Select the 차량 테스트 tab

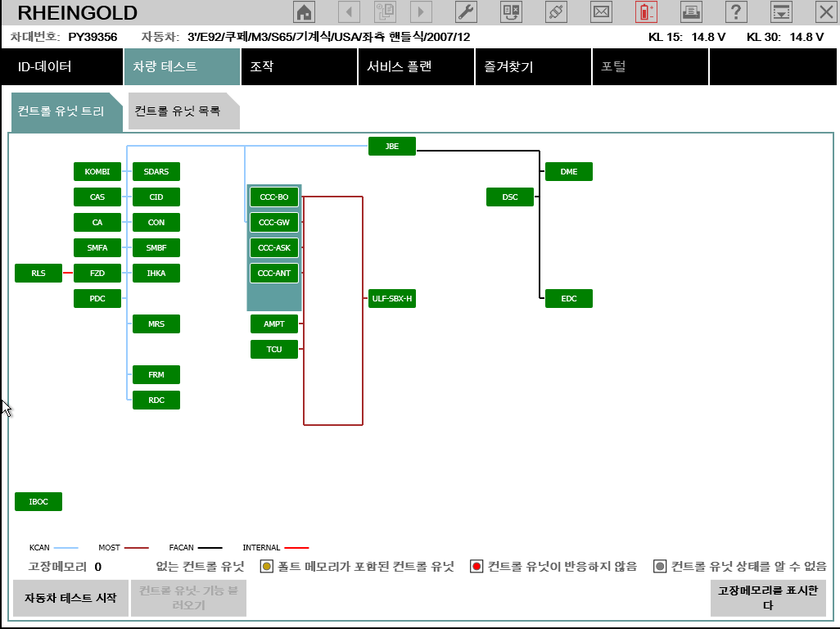(x=182, y=67)
